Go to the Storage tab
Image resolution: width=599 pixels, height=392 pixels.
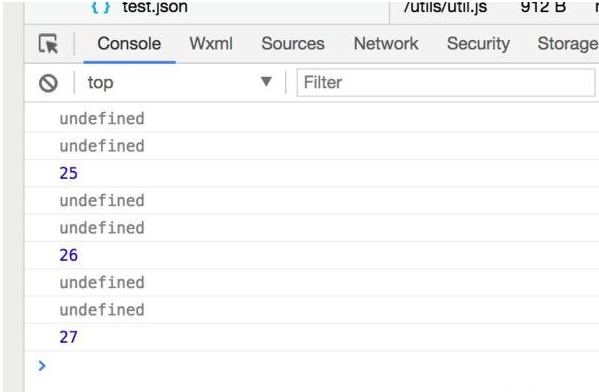568,44
